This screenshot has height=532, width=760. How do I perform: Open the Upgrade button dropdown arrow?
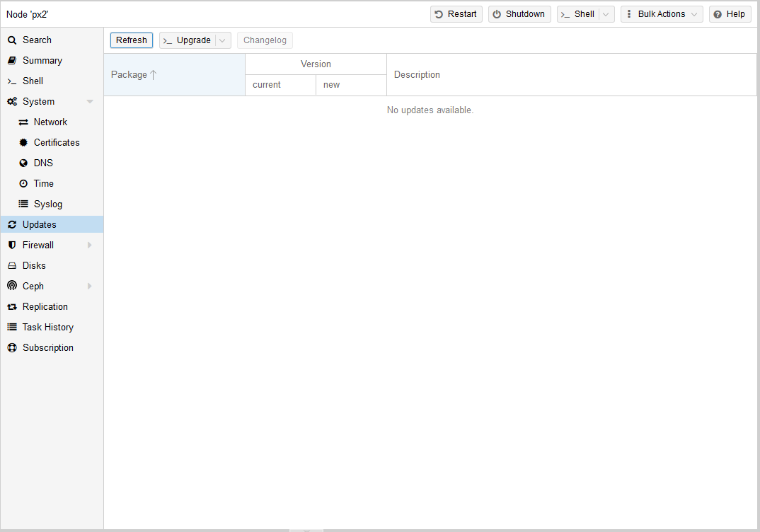[222, 40]
